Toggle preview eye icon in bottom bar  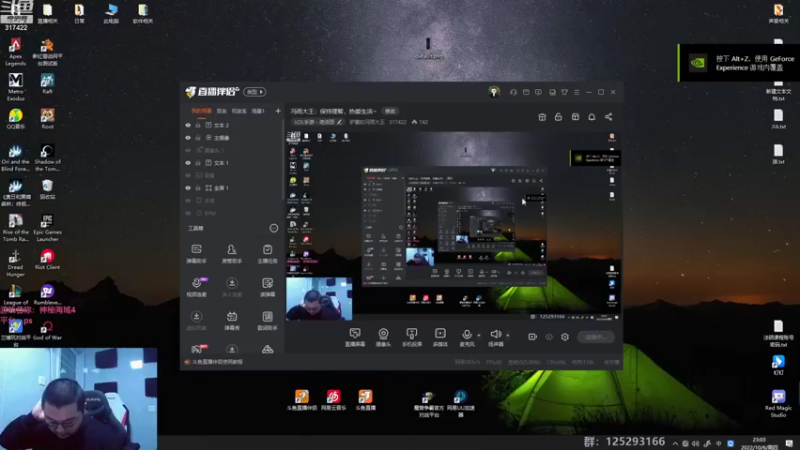[x=549, y=337]
